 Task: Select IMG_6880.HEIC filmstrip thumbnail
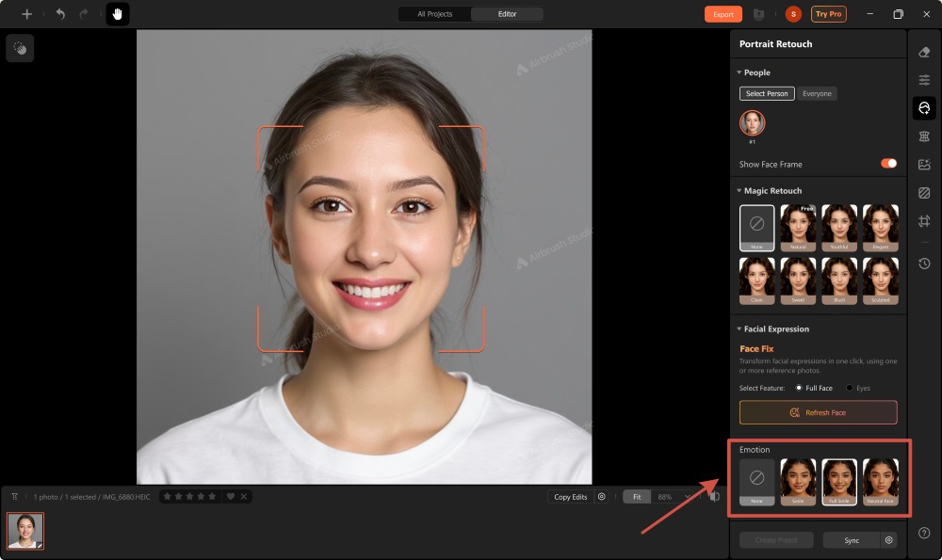25,531
